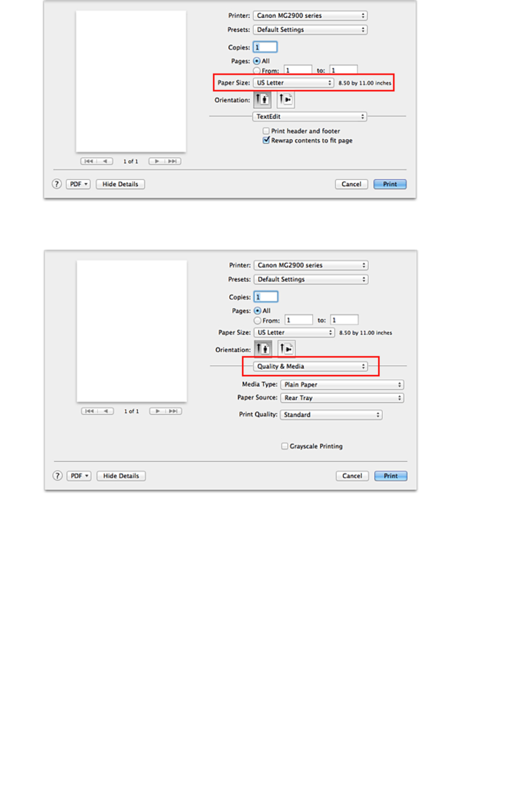Click page preview in upper dialog
This screenshot has width=532, height=789.
pos(131,81)
